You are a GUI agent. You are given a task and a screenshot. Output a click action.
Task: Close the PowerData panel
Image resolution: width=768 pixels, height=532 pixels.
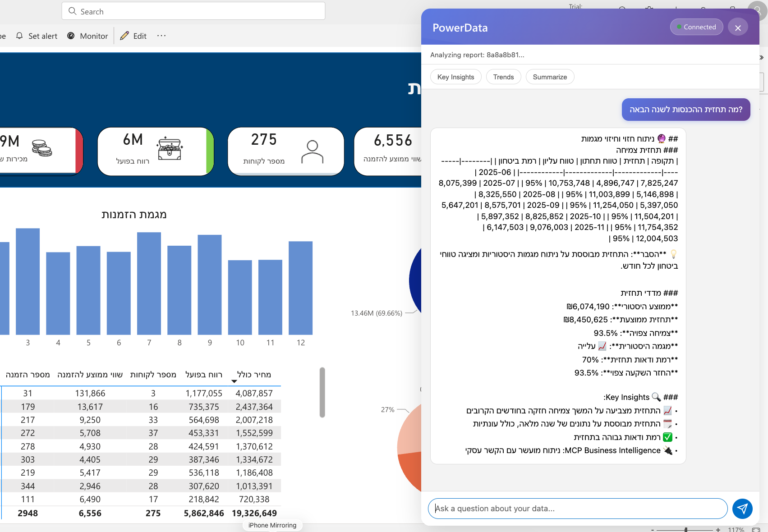click(738, 28)
